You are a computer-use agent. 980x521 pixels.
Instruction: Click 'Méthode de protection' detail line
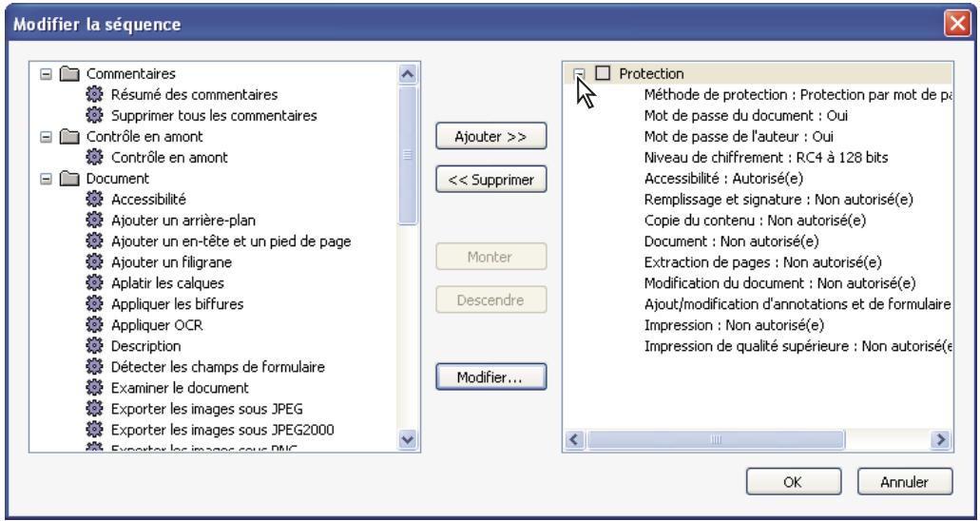coord(797,95)
